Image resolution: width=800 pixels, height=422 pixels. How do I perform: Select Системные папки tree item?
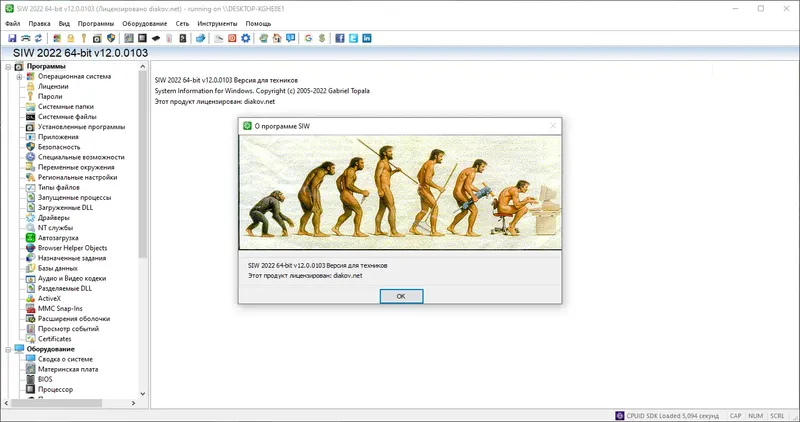(x=66, y=107)
